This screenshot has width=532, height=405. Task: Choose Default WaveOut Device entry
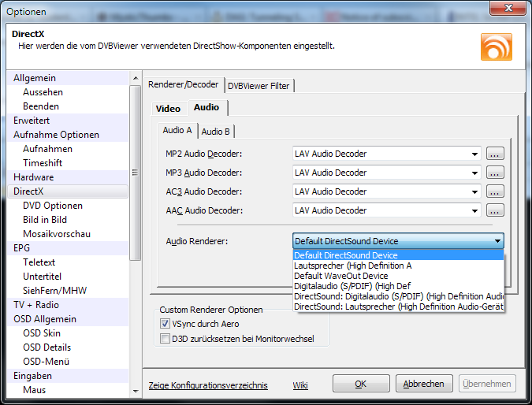coord(398,276)
